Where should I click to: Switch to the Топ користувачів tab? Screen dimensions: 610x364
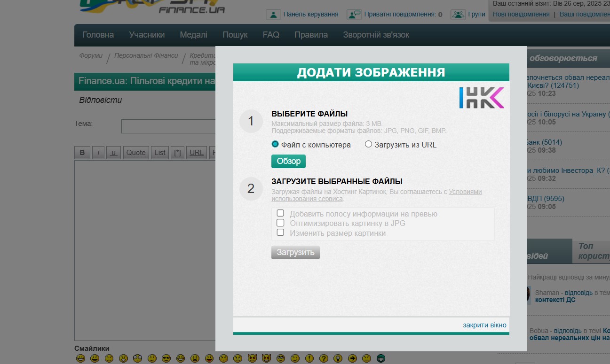click(592, 251)
